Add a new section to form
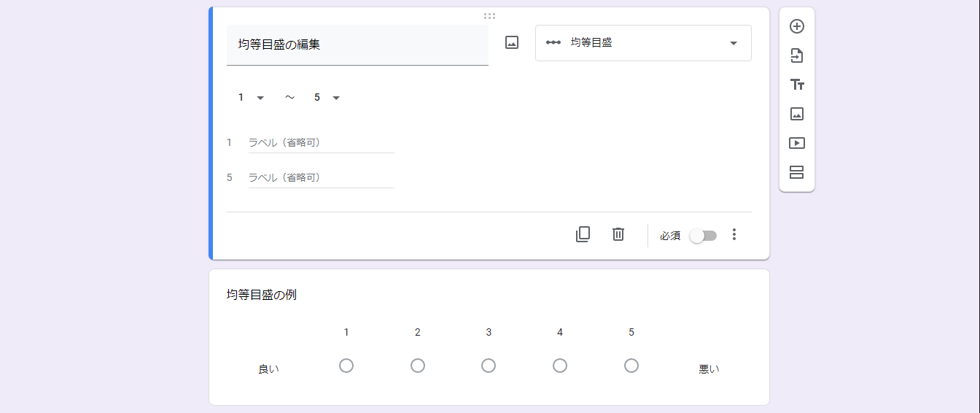Viewport: 980px width, 413px height. (797, 172)
